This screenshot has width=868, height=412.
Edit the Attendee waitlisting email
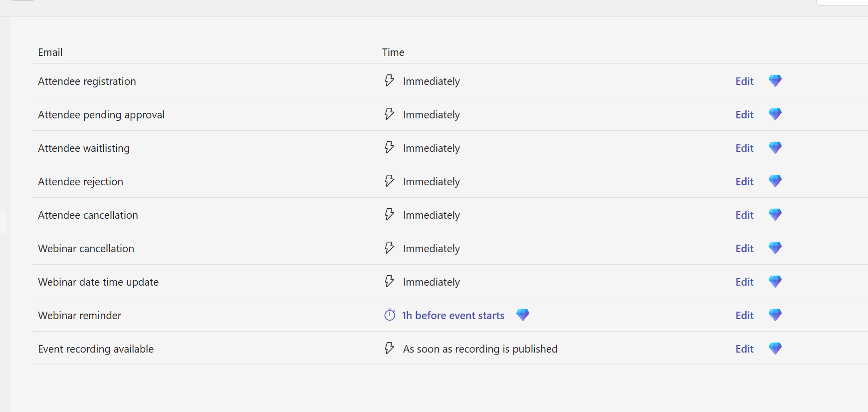click(744, 148)
